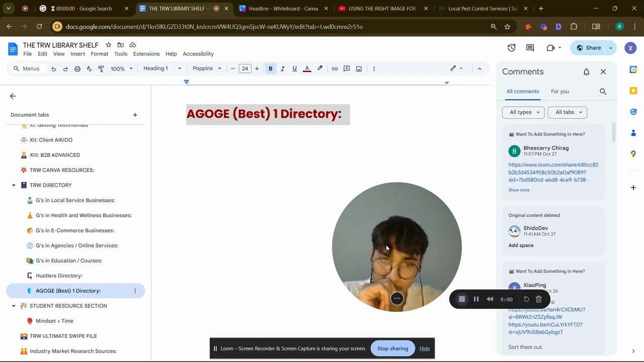Screen dimensions: 644x362
Task: Toggle bold formatting
Action: [271, 69]
